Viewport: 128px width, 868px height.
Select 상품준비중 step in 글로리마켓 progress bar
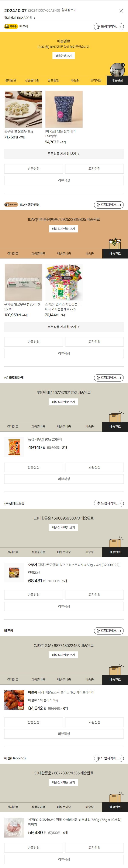click(38, 427)
